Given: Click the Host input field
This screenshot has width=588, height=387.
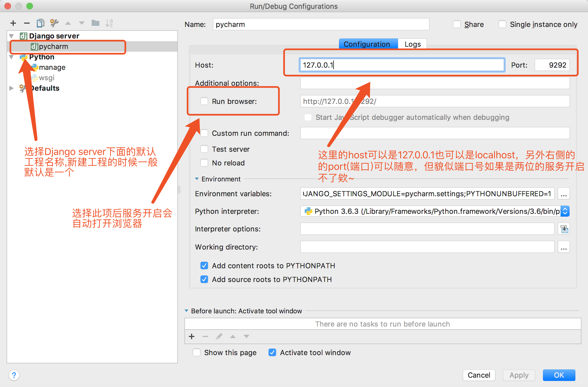Looking at the screenshot, I should [x=402, y=65].
